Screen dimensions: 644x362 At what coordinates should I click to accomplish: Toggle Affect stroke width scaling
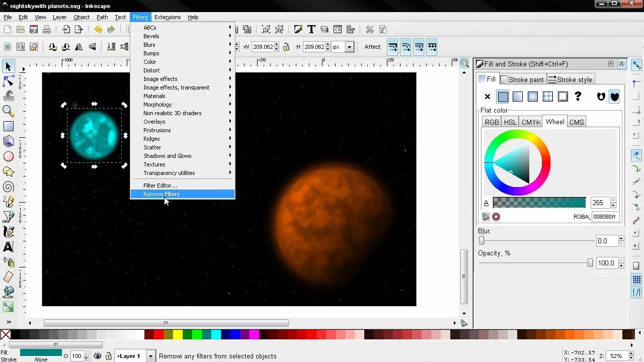pyautogui.click(x=393, y=47)
